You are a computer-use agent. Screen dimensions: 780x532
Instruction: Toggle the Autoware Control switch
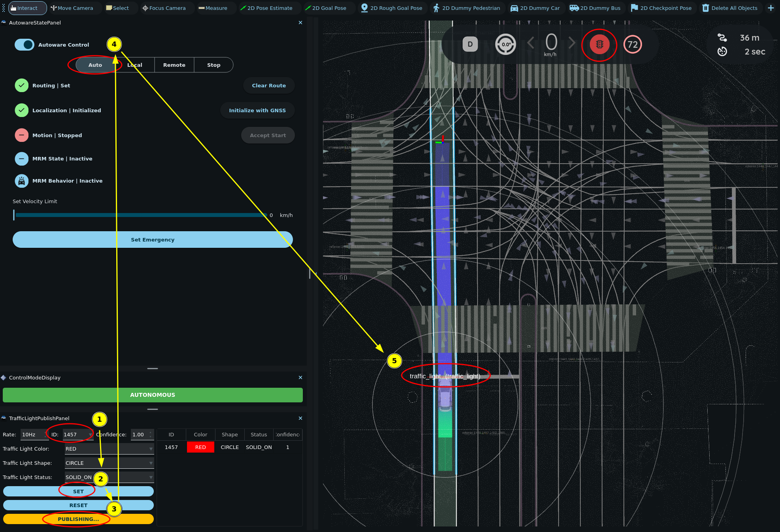[x=25, y=45]
